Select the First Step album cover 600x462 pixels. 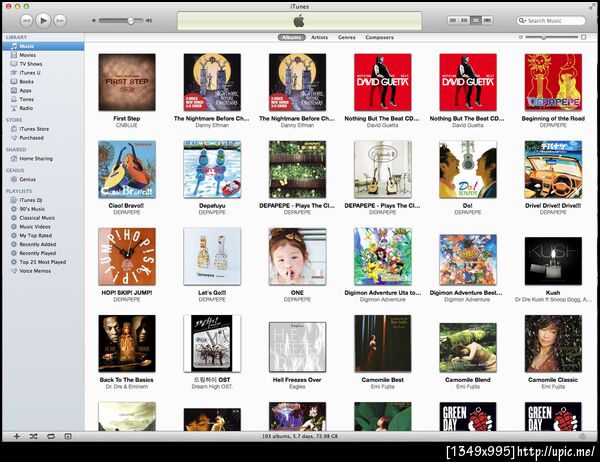tap(127, 82)
